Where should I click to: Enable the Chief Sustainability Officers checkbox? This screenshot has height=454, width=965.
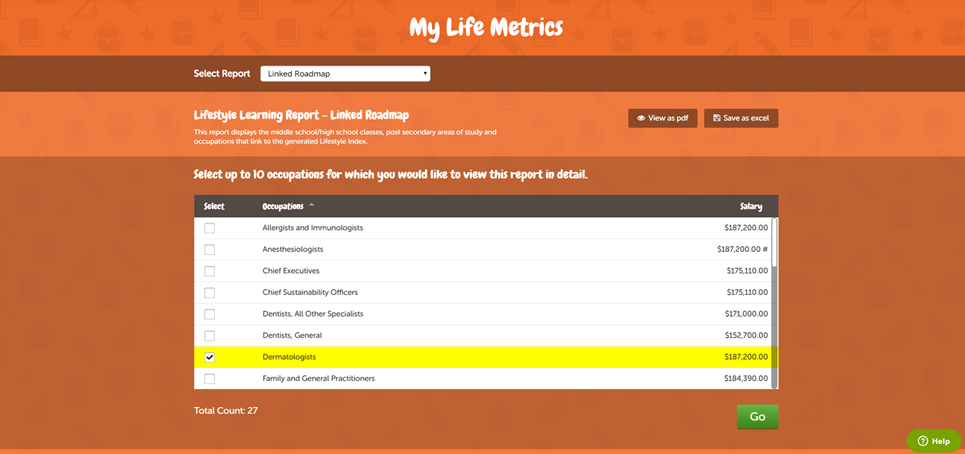tap(210, 292)
